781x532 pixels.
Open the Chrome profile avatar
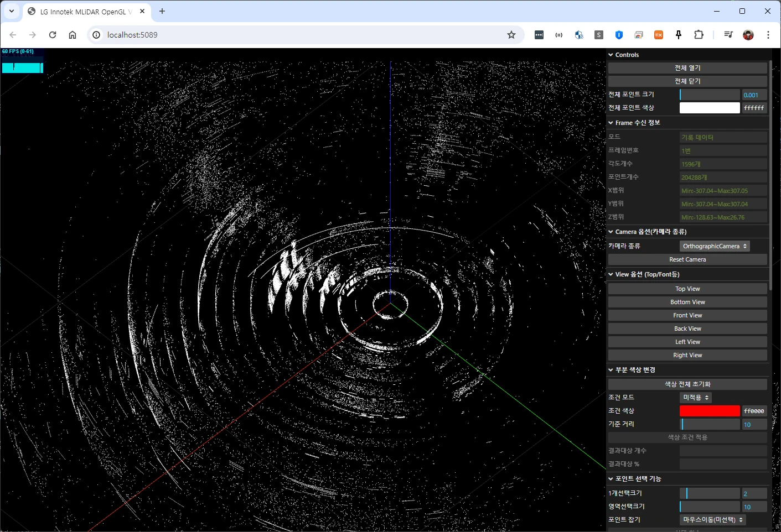(x=748, y=35)
